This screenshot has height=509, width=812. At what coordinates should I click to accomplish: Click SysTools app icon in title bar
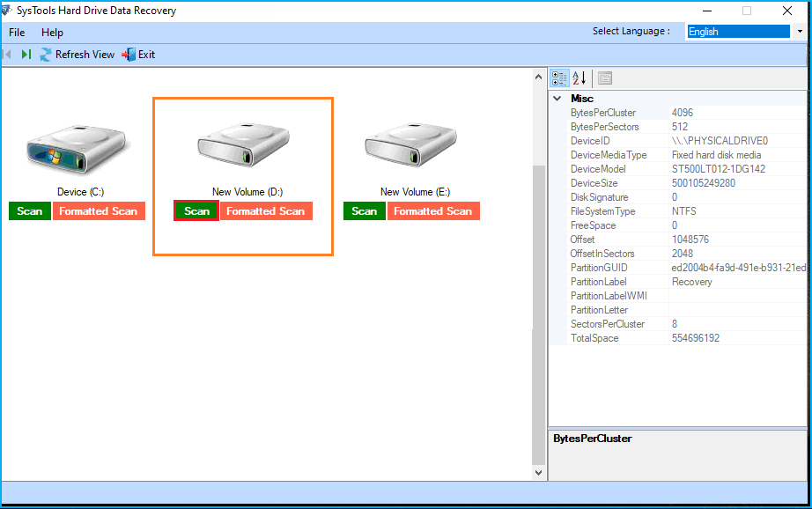click(x=6, y=11)
